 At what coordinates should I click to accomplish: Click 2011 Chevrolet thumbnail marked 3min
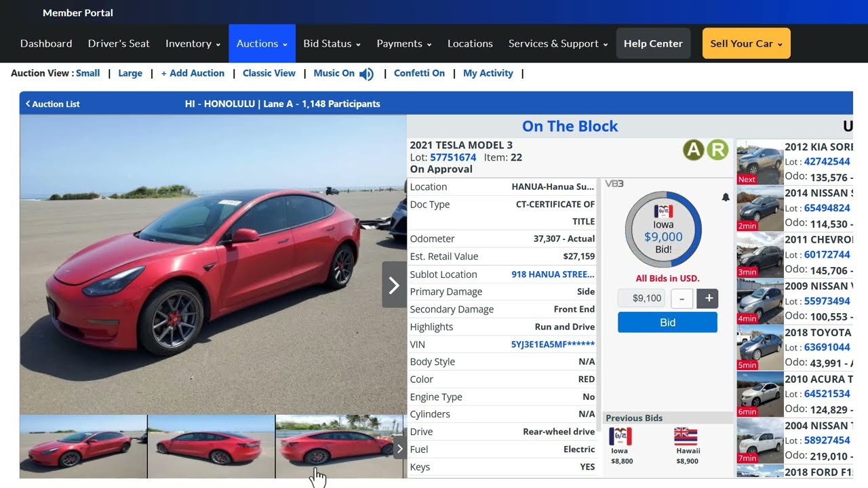[x=760, y=256]
